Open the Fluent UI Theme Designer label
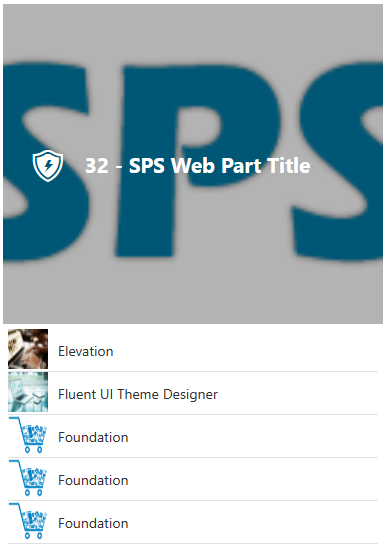Viewport: 389px width, 550px height. (138, 394)
